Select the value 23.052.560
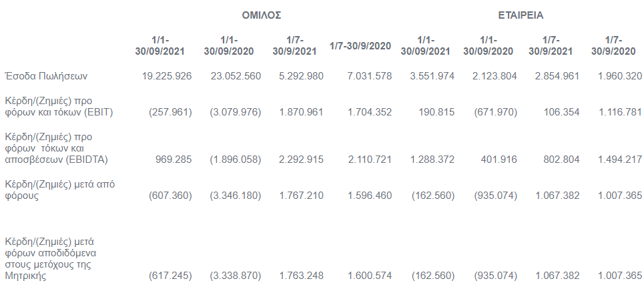The image size is (644, 285). [x=236, y=76]
